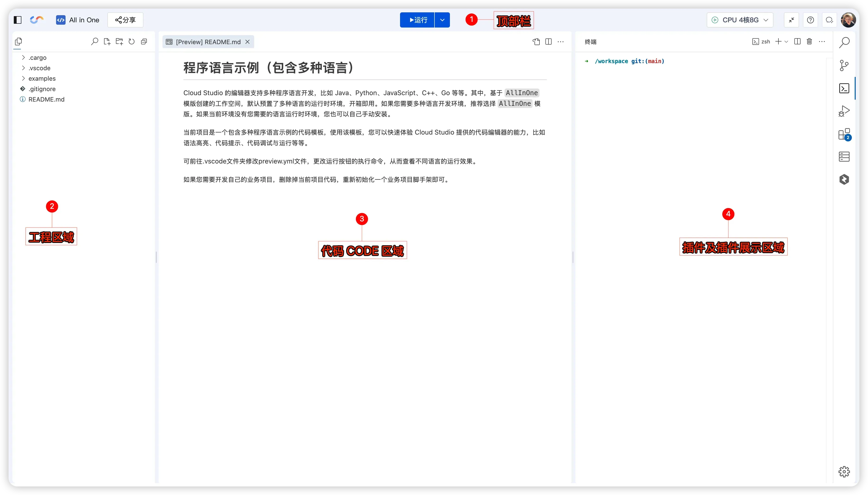The height and width of the screenshot is (495, 868).
Task: Toggle the split editor layout icon
Action: pyautogui.click(x=548, y=42)
